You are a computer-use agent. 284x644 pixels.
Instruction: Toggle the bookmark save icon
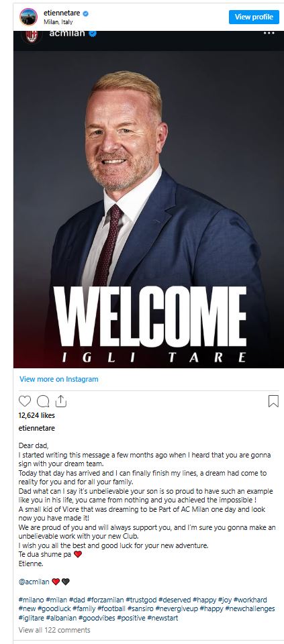pyautogui.click(x=273, y=401)
